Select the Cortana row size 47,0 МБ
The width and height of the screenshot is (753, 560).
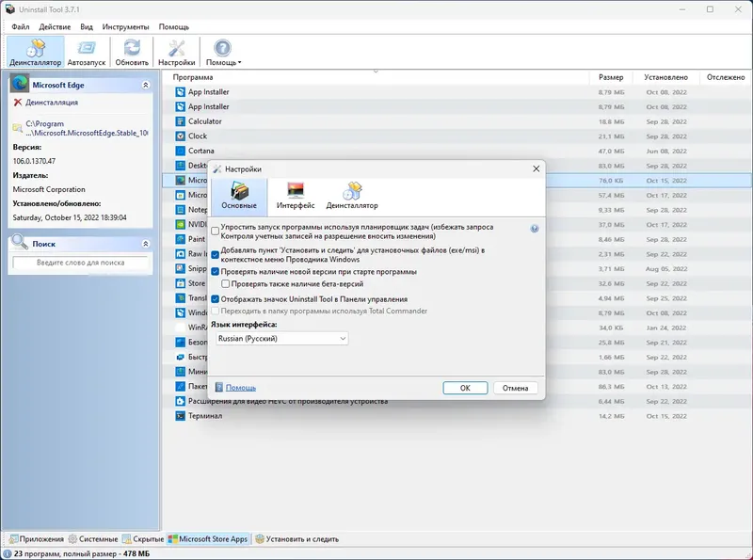pos(611,151)
